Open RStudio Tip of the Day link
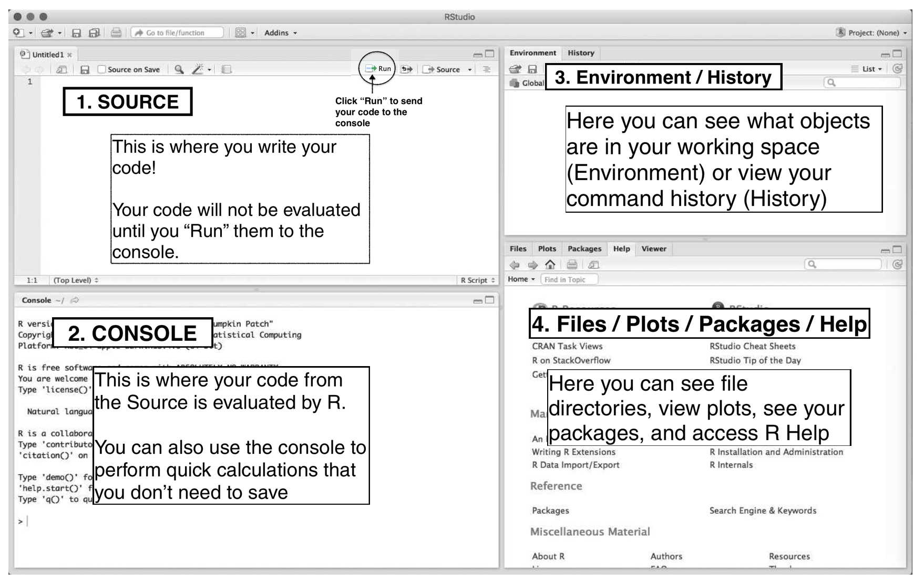The width and height of the screenshot is (924, 583). pos(755,361)
